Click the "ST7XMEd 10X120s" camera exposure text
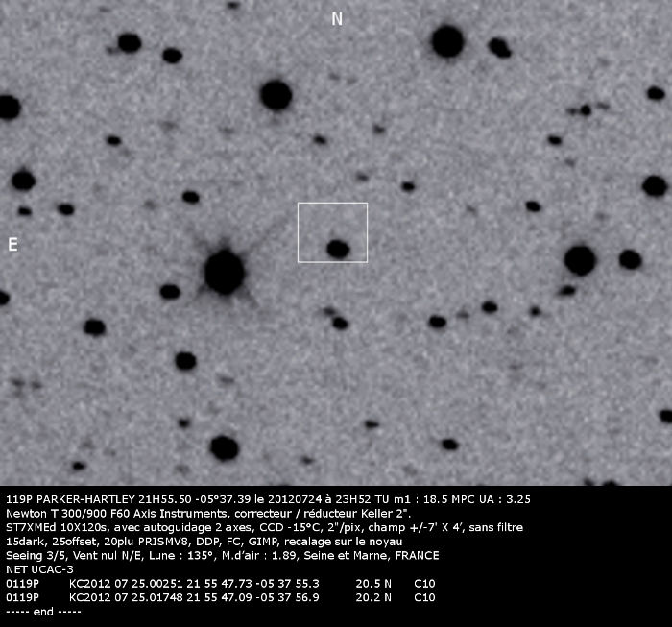The image size is (672, 627). 58,527
